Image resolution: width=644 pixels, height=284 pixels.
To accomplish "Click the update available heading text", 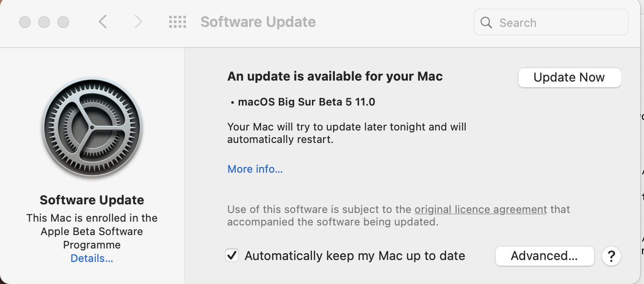I will click(x=335, y=76).
